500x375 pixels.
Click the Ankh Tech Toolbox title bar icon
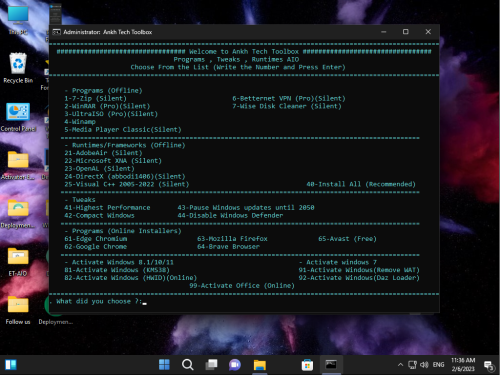point(56,32)
